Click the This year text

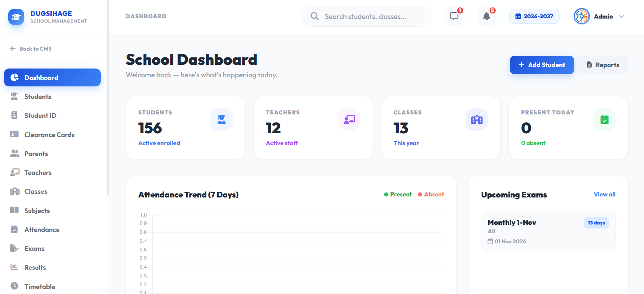(x=406, y=143)
